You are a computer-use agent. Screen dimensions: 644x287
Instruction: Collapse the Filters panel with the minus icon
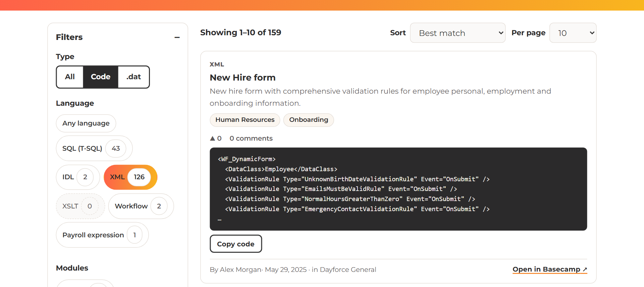[177, 37]
